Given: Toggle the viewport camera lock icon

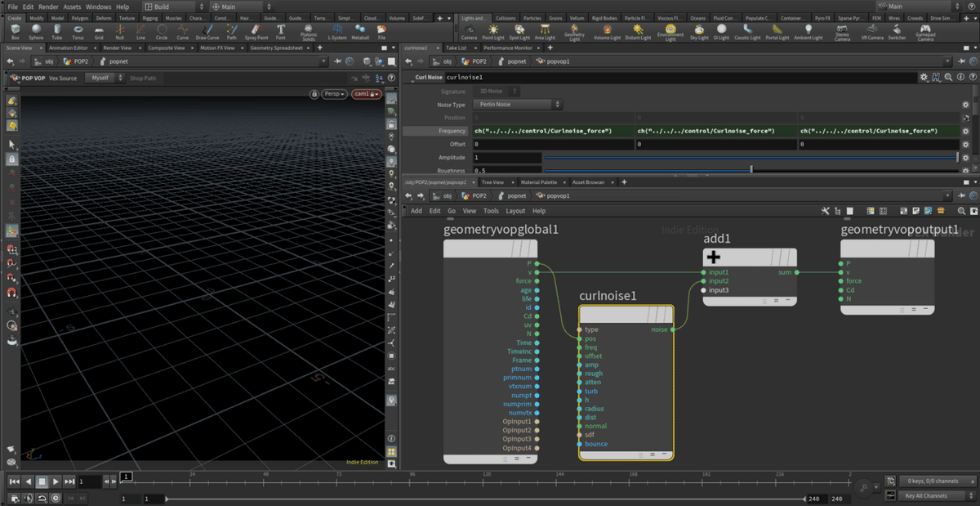Looking at the screenshot, I should coord(314,94).
